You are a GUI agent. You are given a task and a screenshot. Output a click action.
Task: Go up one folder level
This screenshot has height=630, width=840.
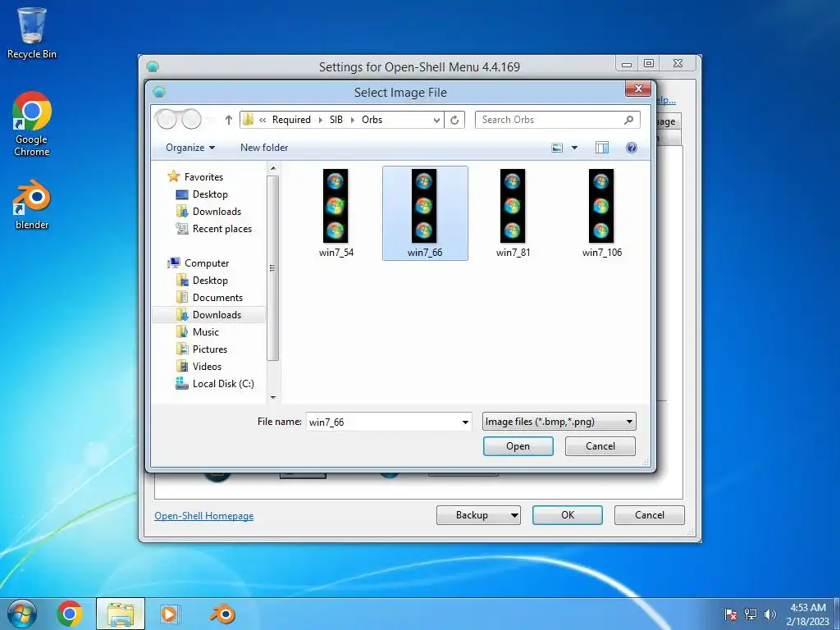[x=229, y=120]
